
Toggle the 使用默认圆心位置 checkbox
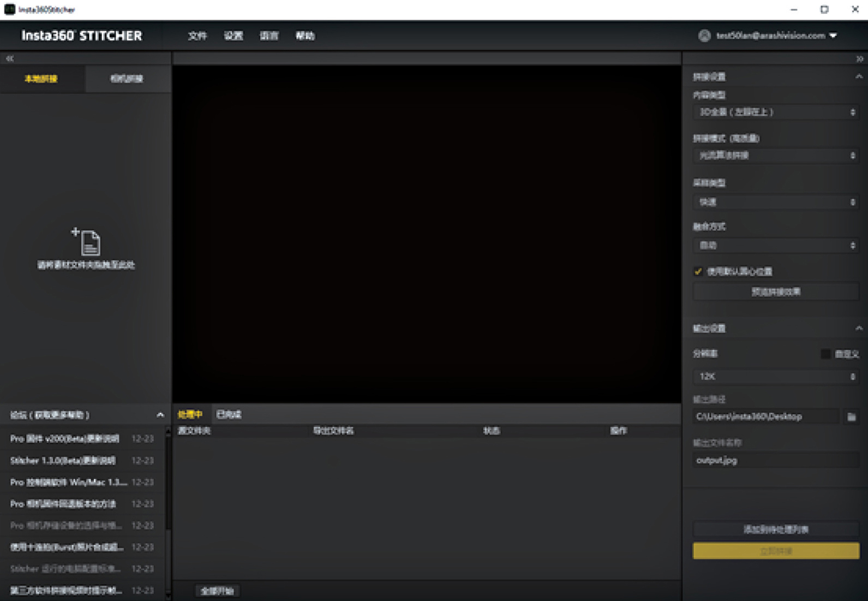point(698,271)
